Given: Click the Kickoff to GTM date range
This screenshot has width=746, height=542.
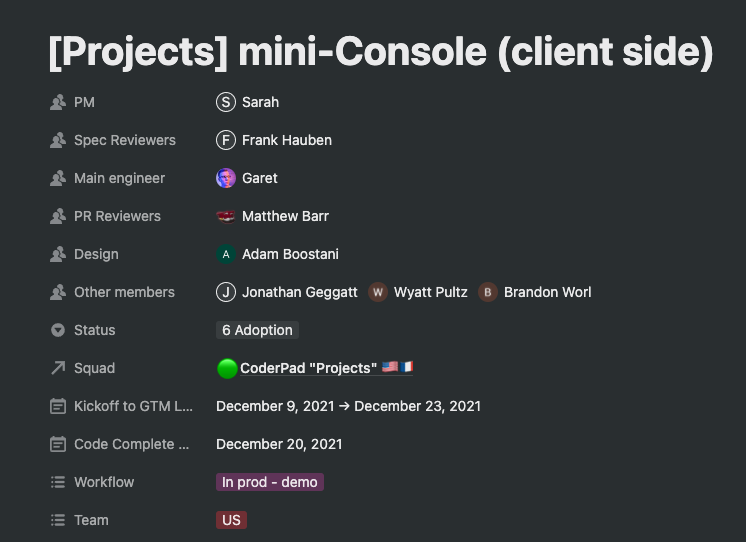Looking at the screenshot, I should pyautogui.click(x=348, y=406).
